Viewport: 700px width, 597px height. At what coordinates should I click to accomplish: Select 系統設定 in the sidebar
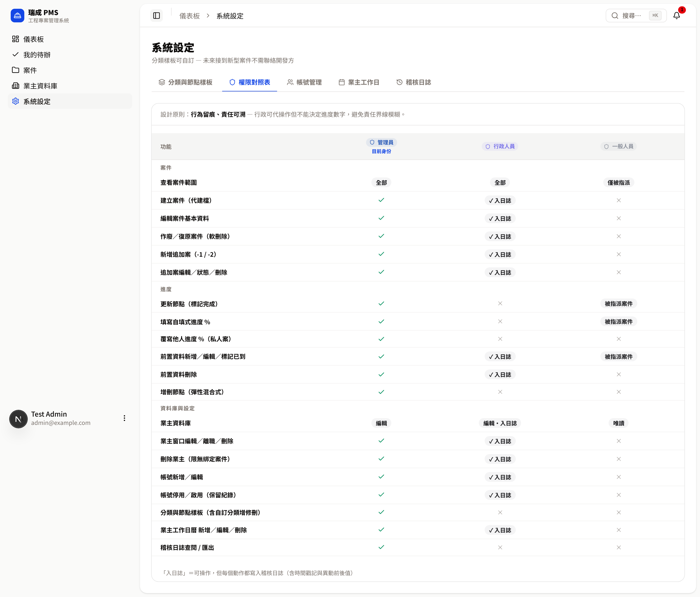70,101
